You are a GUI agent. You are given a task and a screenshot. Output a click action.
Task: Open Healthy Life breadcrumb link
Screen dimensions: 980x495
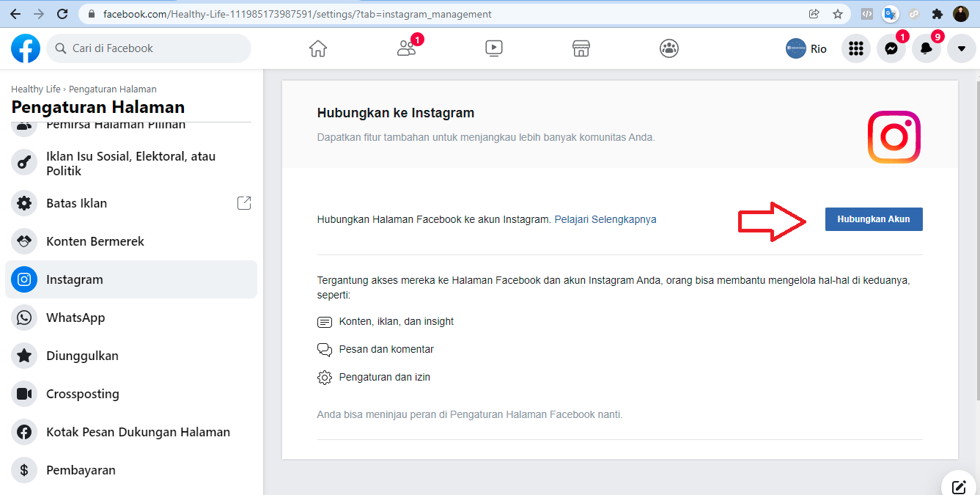pos(36,89)
